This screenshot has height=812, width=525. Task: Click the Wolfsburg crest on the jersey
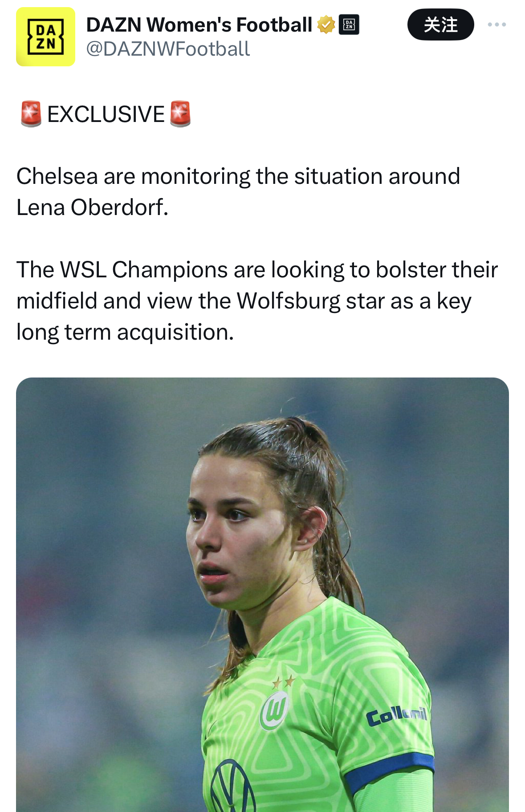[x=274, y=709]
